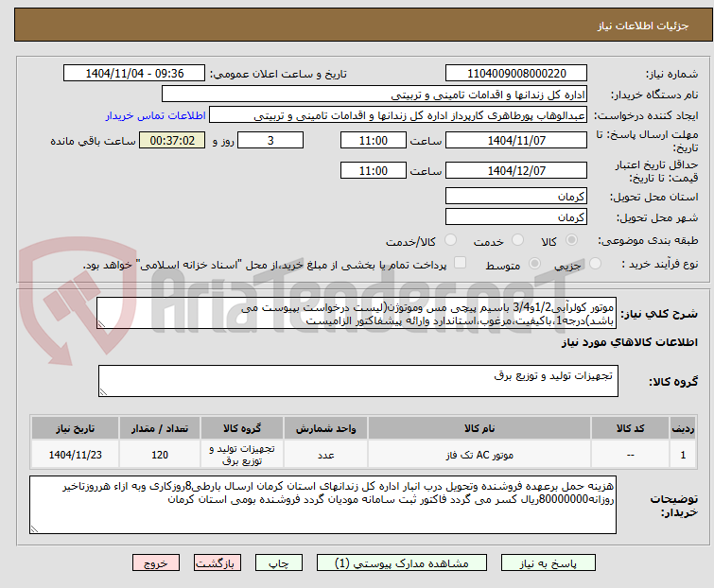Screen dimensions: 714x588
Task: Click the quantity cell showing 120
Action: pyautogui.click(x=160, y=455)
